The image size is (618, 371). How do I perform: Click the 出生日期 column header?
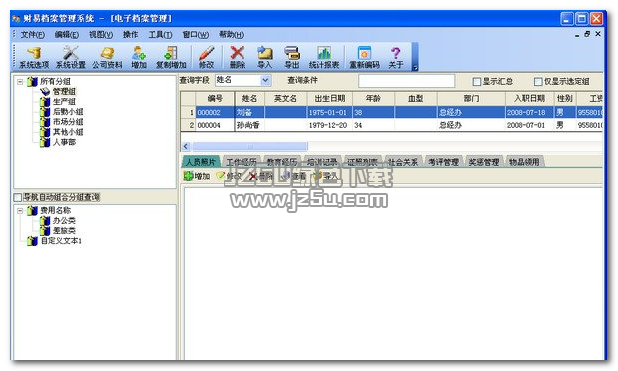[x=330, y=99]
